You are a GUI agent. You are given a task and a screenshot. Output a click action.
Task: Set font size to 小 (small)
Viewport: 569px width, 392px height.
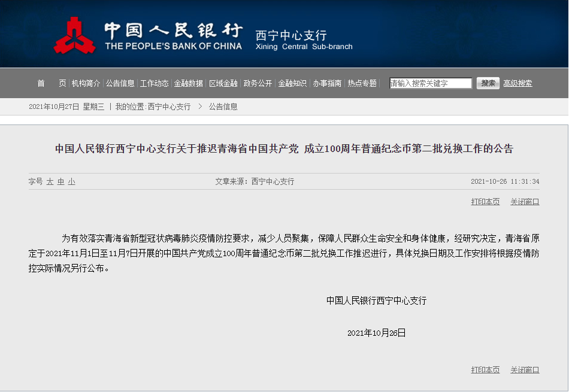71,181
